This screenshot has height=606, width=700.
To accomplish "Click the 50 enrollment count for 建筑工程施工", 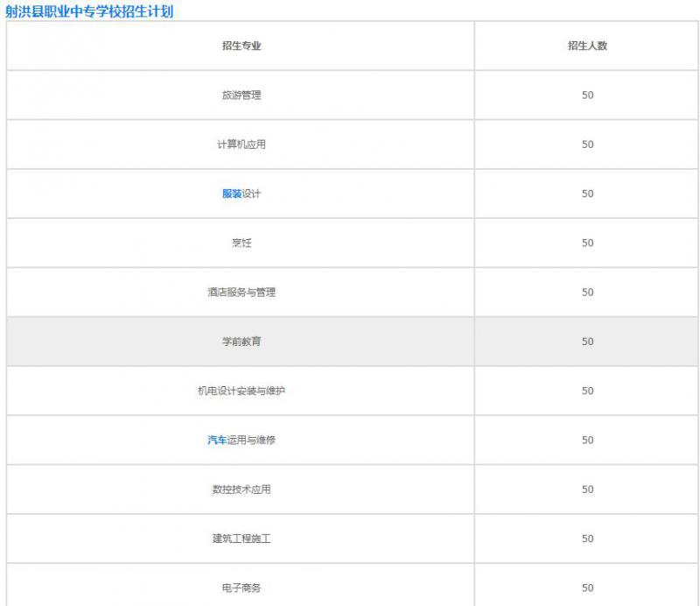I will (587, 539).
